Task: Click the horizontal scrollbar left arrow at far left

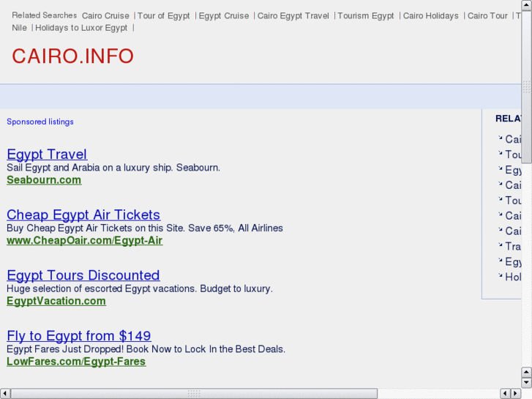Action: pos(5,393)
